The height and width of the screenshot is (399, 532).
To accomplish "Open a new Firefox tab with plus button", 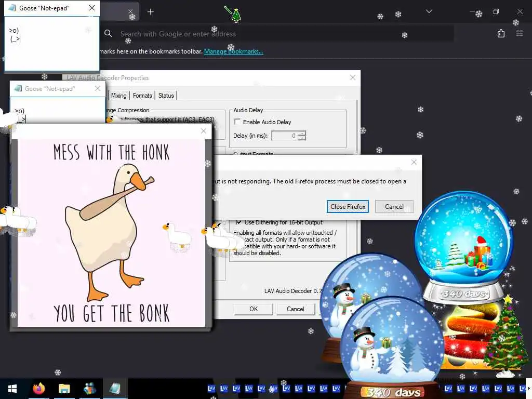I will click(x=150, y=12).
